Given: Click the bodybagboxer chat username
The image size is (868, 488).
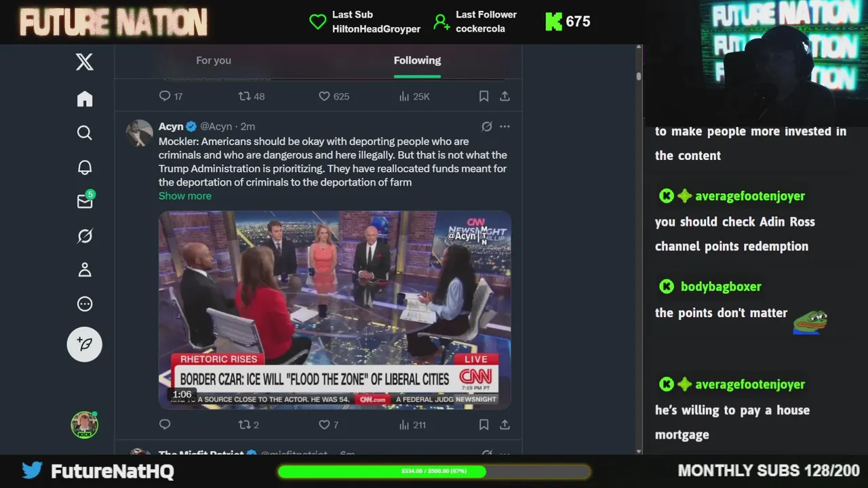Looking at the screenshot, I should click(721, 287).
